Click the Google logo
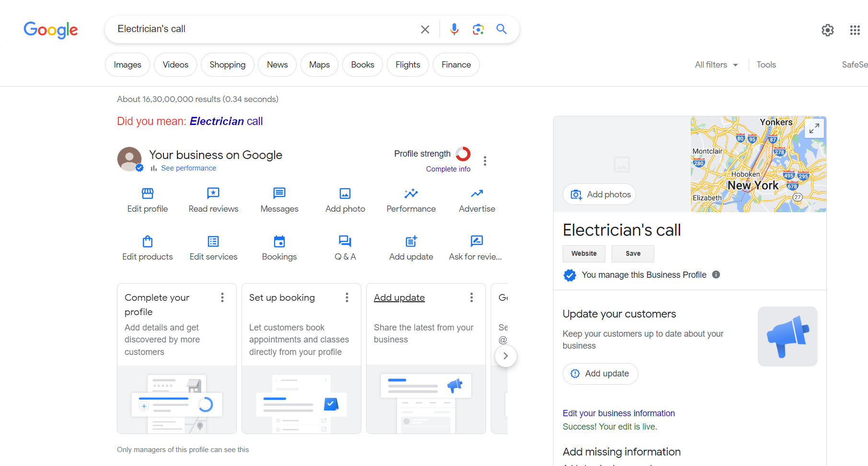Viewport: 868px width, 466px height. coord(51,30)
